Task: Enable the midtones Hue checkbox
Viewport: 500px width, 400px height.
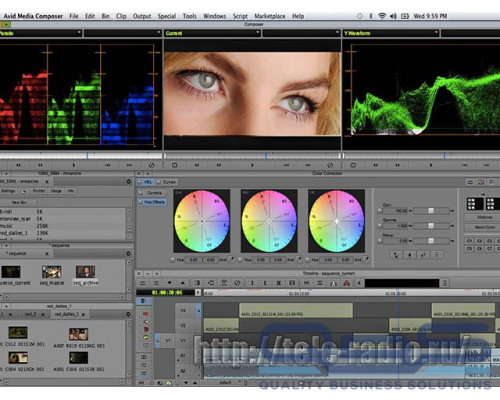Action: (240, 259)
